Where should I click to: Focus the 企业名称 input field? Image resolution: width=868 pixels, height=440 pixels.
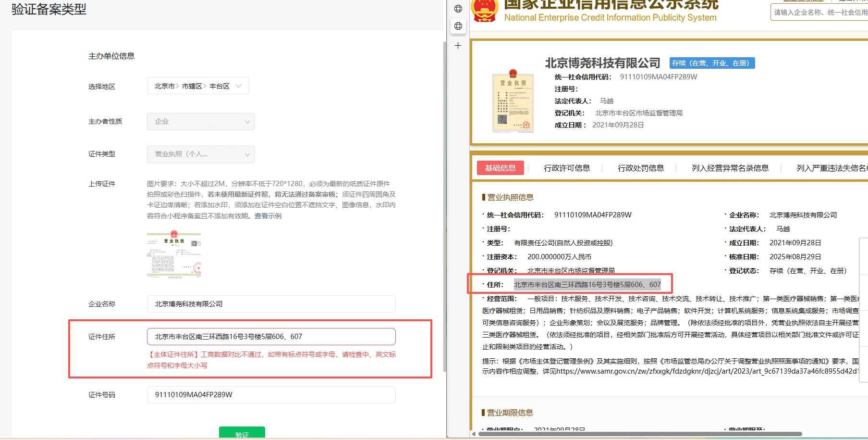tap(271, 304)
